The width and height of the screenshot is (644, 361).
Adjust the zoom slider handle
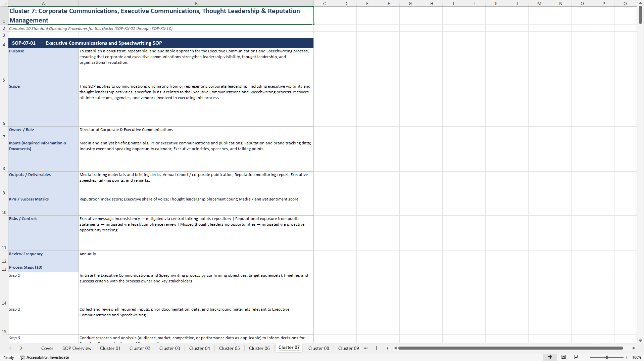click(x=607, y=357)
